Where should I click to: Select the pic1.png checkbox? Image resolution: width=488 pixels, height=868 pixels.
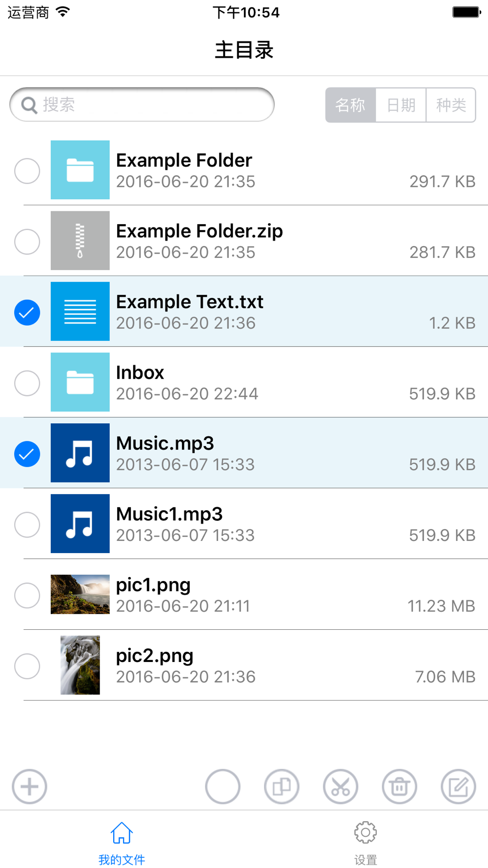point(27,596)
